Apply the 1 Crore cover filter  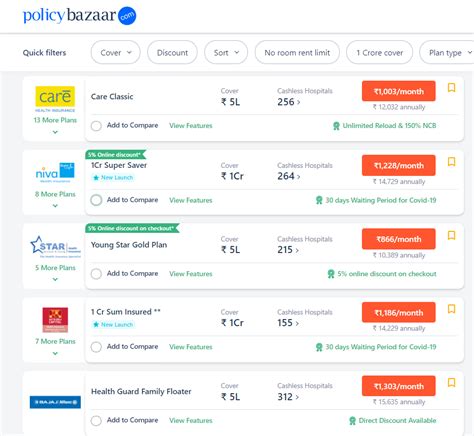(x=379, y=53)
